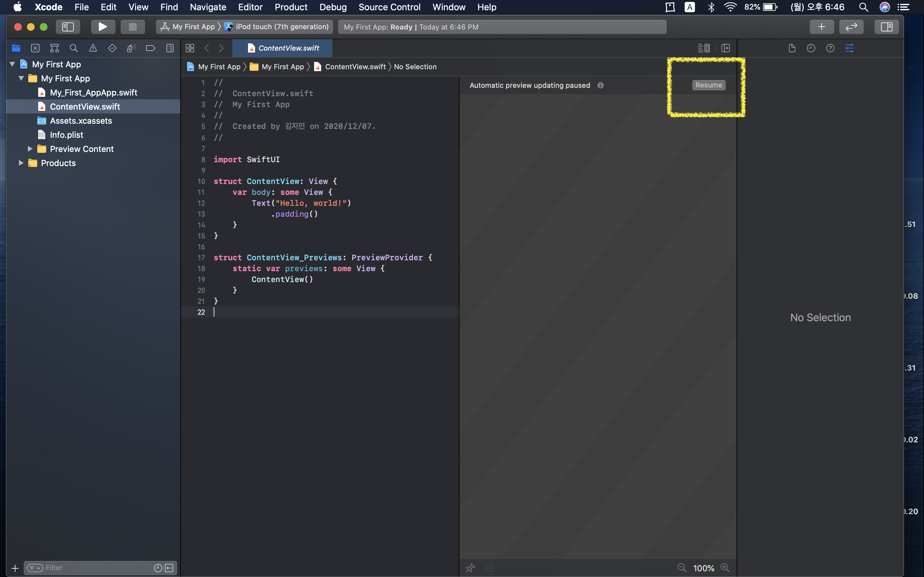Pin the preview with pin icon
Image resolution: width=924 pixels, height=577 pixels.
coord(470,568)
